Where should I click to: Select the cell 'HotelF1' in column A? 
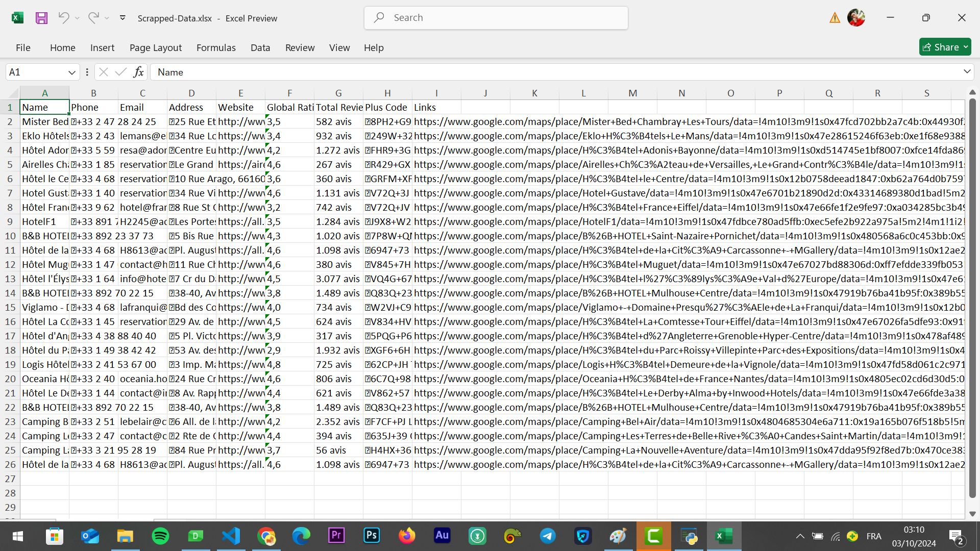pos(44,222)
